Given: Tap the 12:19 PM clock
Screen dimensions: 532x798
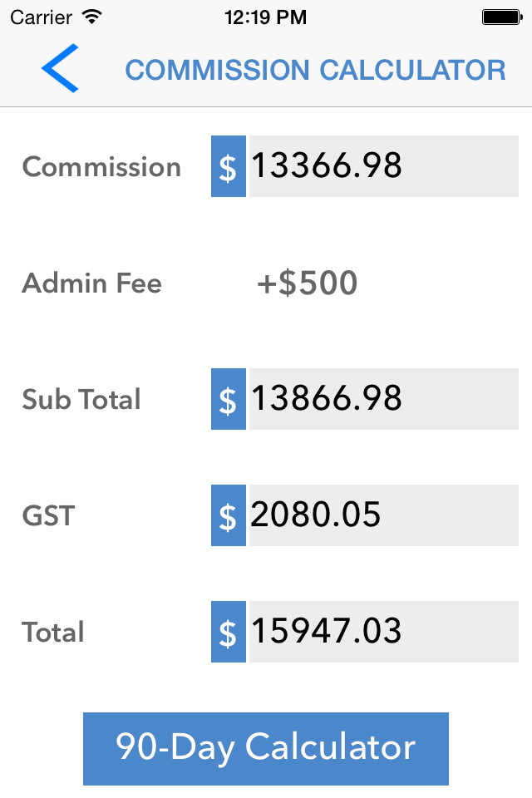Looking at the screenshot, I should [x=266, y=17].
